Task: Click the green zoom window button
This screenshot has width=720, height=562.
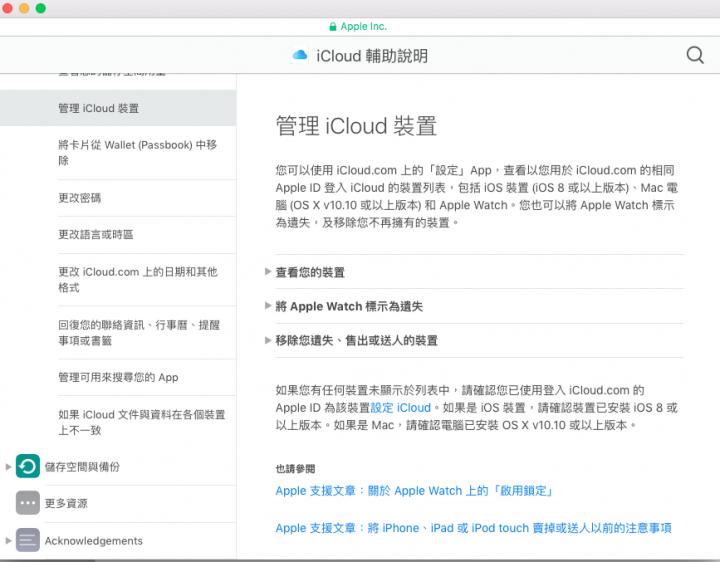Action: click(40, 8)
